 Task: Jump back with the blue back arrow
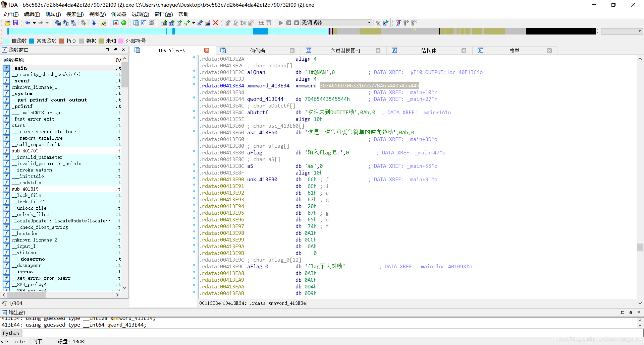[x=28, y=22]
